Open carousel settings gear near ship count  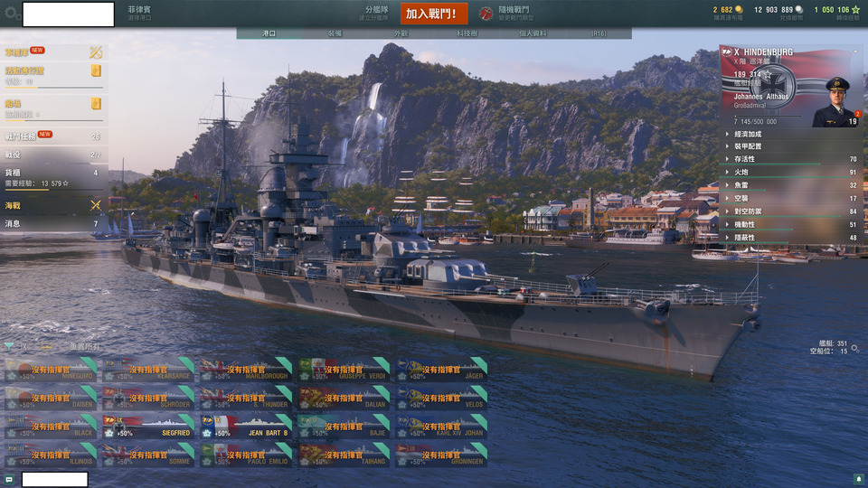pyautogui.click(x=855, y=348)
